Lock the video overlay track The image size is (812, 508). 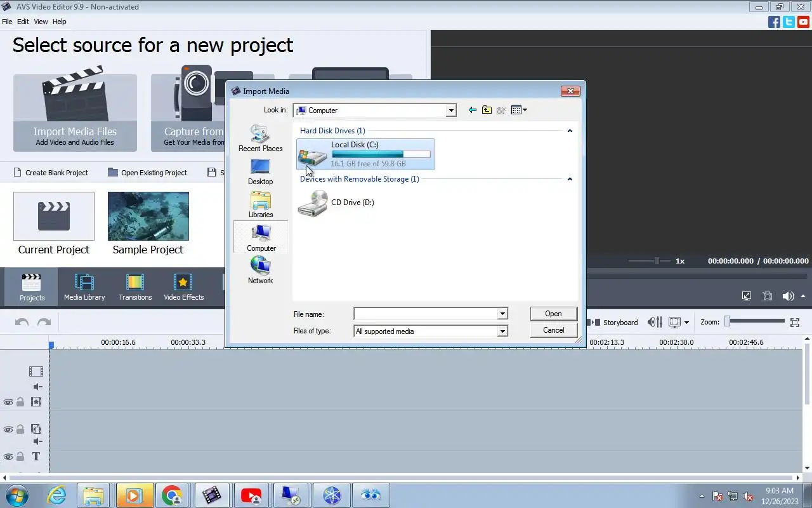pyautogui.click(x=20, y=429)
